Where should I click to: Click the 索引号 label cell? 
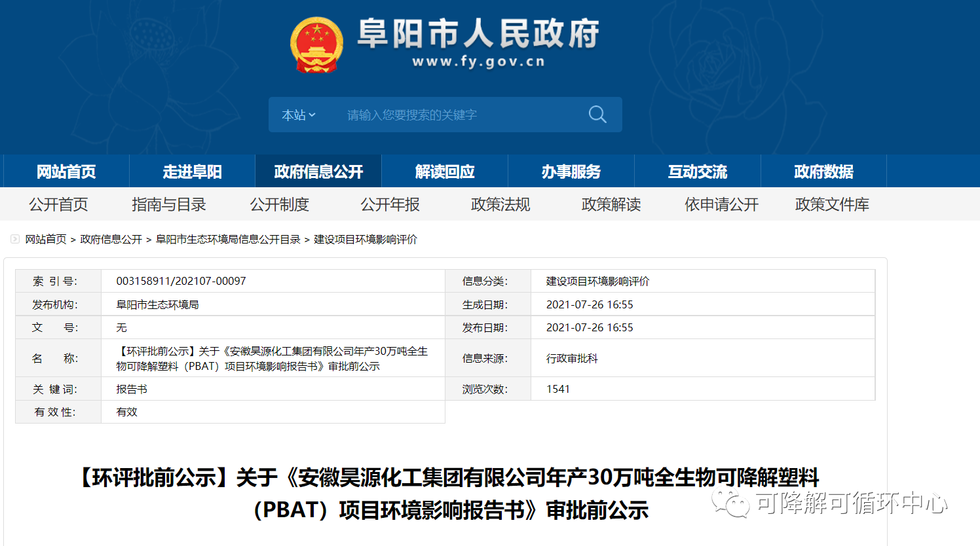coord(58,281)
